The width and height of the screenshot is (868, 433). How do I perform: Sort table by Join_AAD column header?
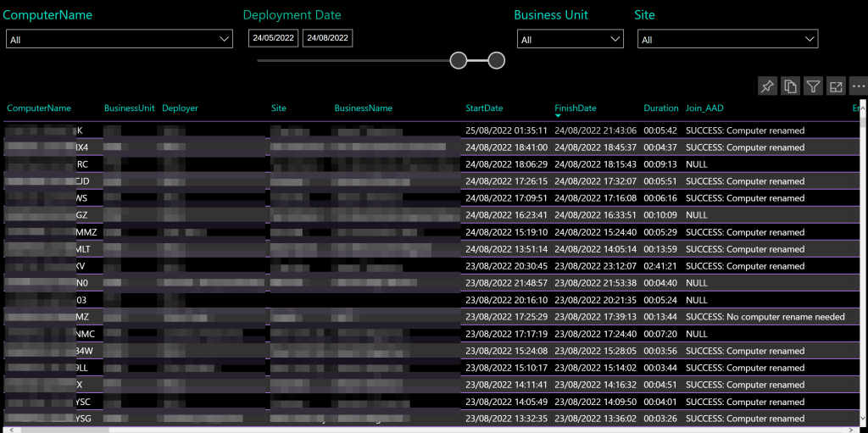[704, 108]
